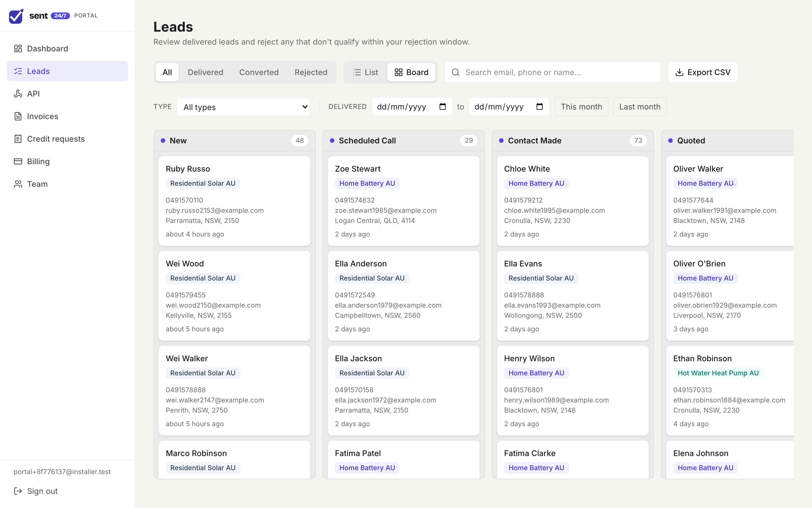Click the Board view grid icon
This screenshot has width=812, height=508.
pos(398,72)
